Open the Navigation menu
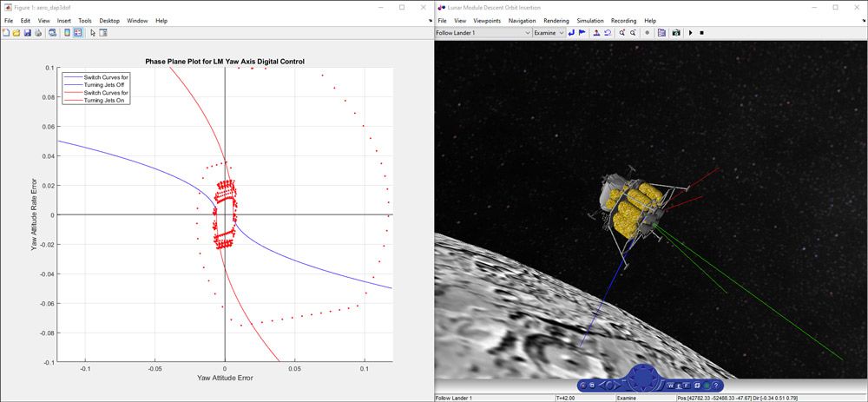Viewport: 868px width, 402px height. (x=522, y=21)
